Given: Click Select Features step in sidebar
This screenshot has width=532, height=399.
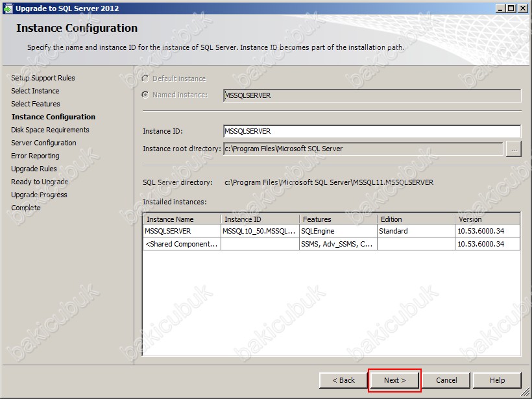Looking at the screenshot, I should click(x=36, y=104).
